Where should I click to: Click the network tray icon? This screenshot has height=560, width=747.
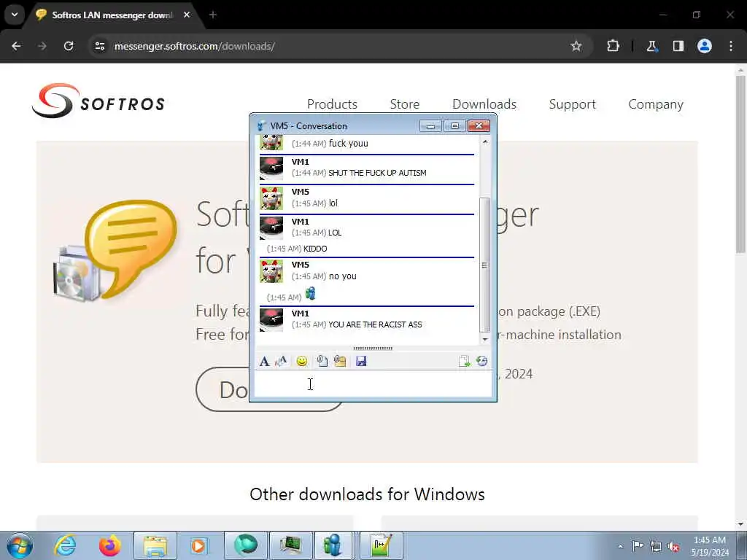click(656, 546)
